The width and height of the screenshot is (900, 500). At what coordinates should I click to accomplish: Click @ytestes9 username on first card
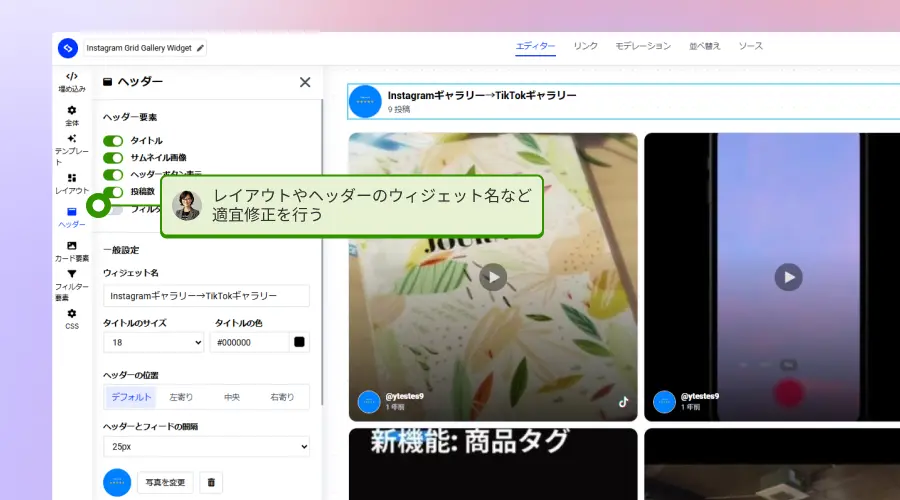click(404, 396)
